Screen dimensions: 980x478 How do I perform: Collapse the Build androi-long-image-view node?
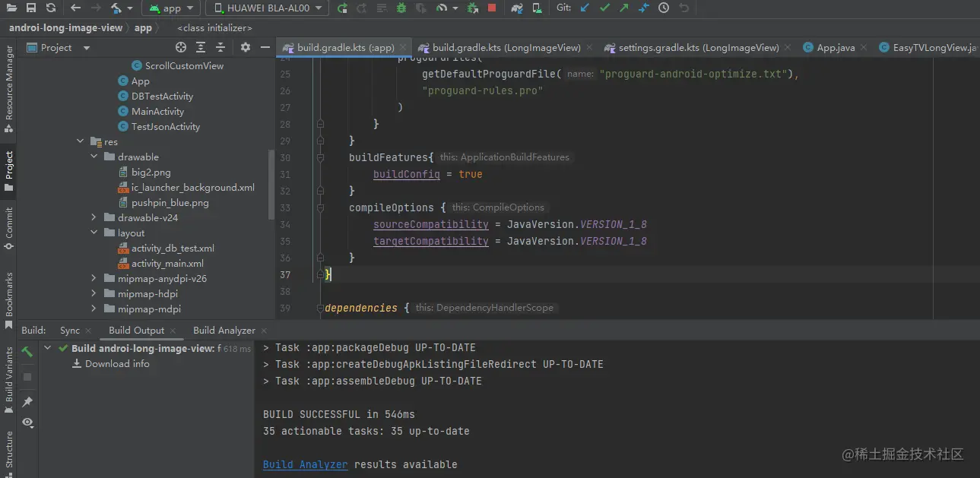point(48,348)
